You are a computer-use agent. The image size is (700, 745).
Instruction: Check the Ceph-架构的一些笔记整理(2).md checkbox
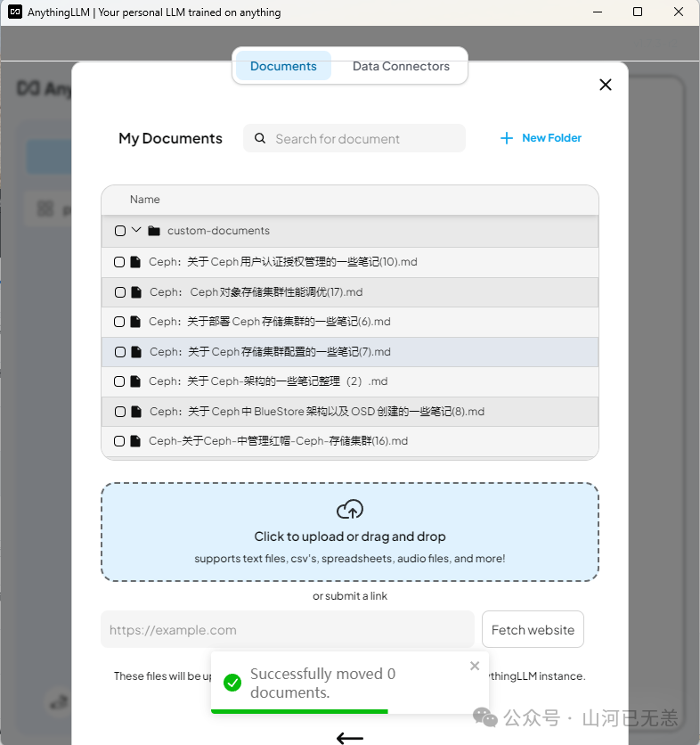(x=119, y=381)
